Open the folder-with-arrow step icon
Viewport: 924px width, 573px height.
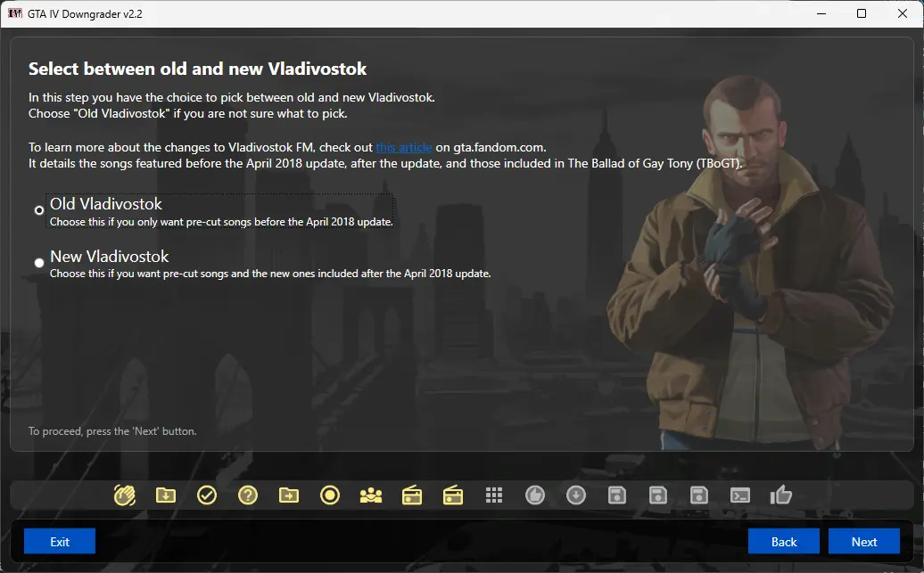(x=289, y=495)
